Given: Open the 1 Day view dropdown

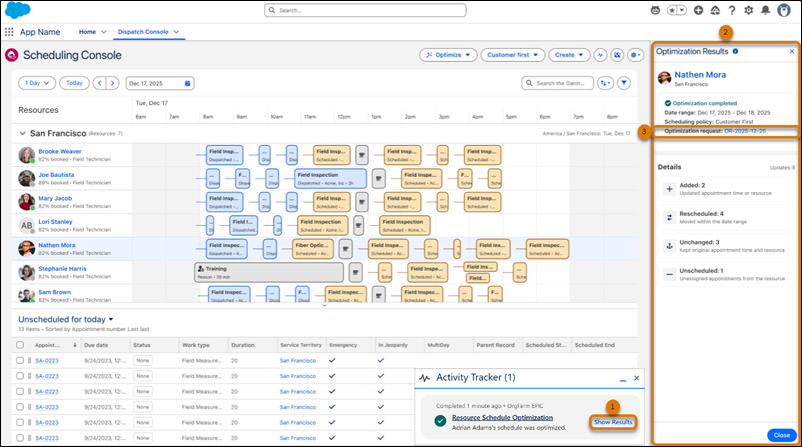Looking at the screenshot, I should point(37,83).
